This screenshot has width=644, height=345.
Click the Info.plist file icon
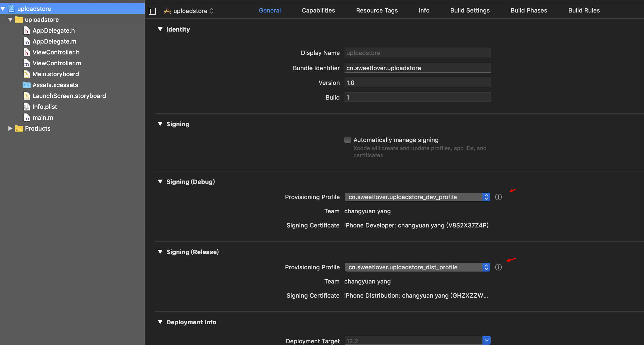point(26,107)
